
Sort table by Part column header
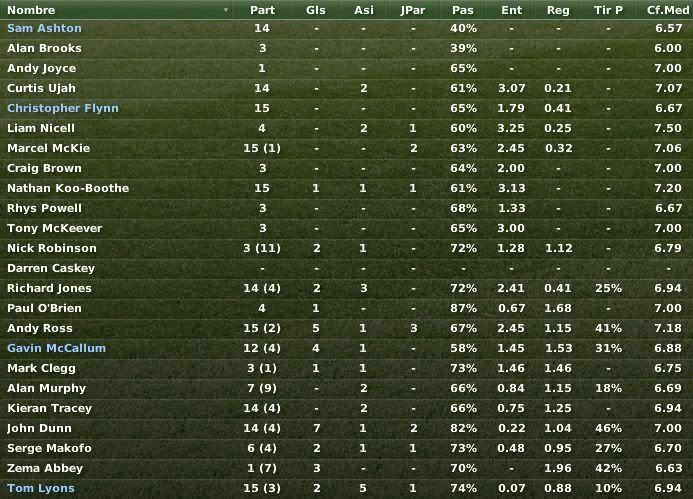coord(262,10)
